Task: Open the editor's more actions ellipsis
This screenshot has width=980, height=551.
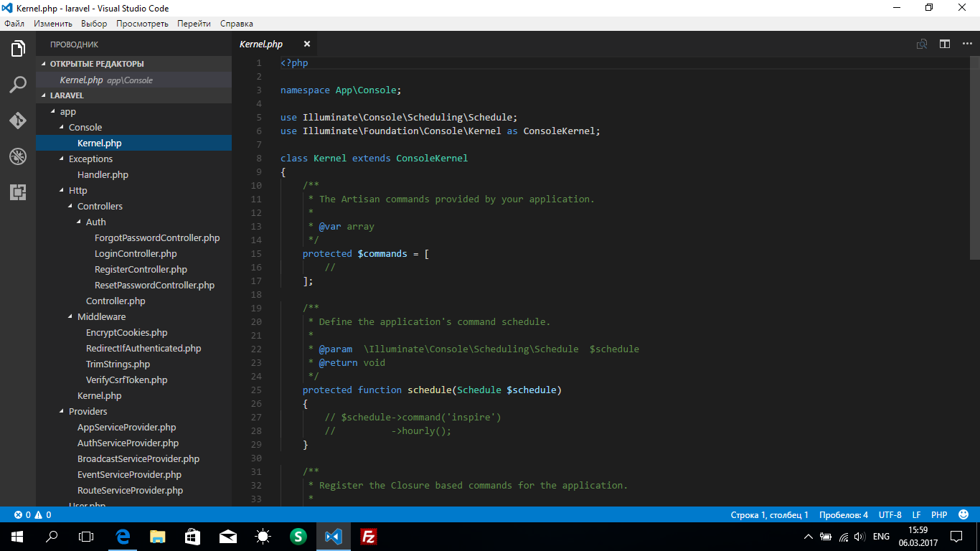Action: tap(967, 44)
